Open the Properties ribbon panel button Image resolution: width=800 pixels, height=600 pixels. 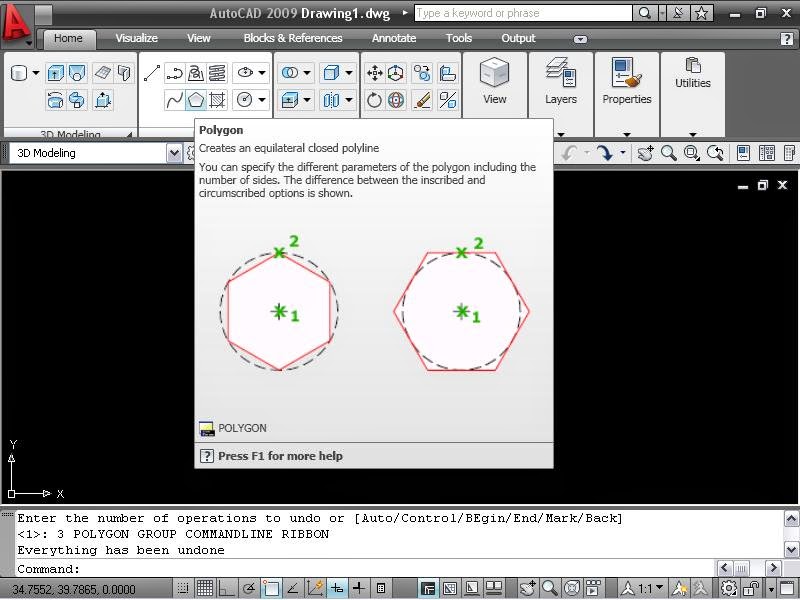click(627, 82)
